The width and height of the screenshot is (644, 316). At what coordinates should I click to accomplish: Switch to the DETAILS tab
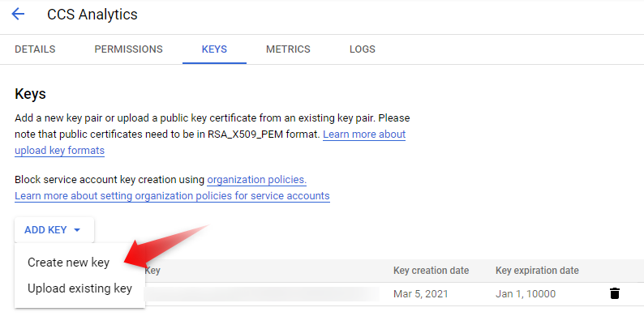(x=35, y=49)
